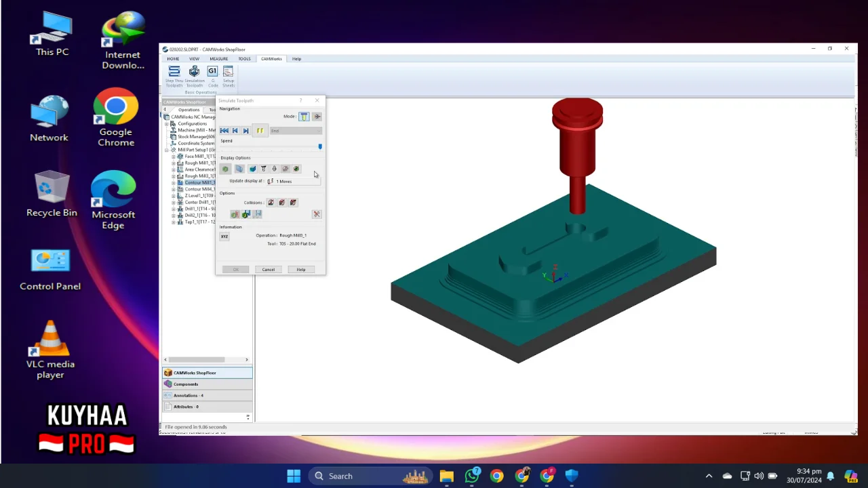This screenshot has height=488, width=868.
Task: Click second Collisions option icon
Action: point(282,203)
